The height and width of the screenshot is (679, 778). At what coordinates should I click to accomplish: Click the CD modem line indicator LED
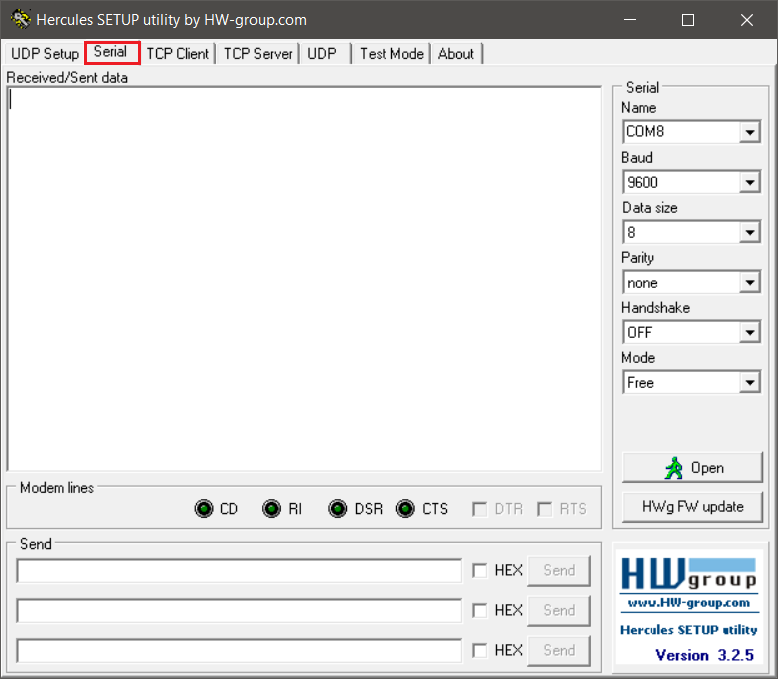(204, 509)
